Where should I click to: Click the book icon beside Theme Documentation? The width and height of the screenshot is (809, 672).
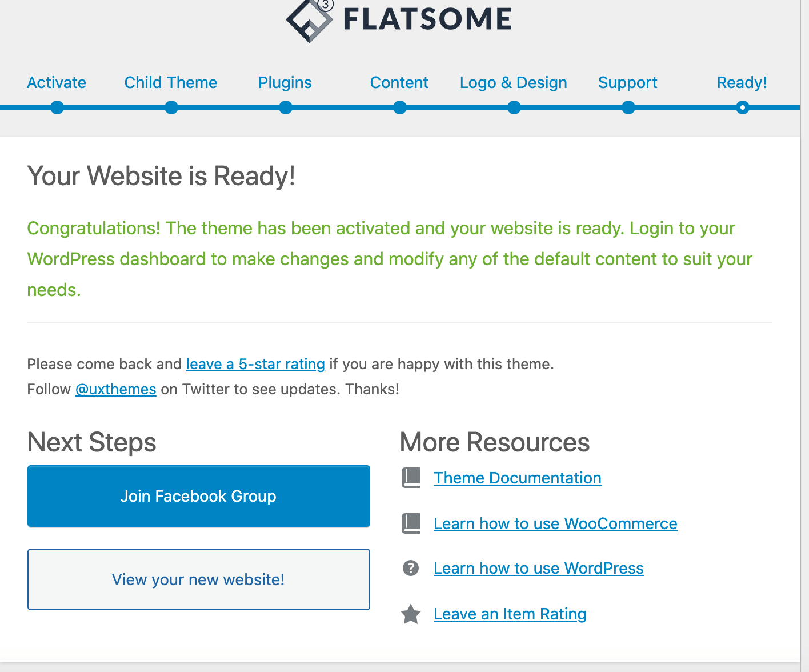[x=411, y=478]
